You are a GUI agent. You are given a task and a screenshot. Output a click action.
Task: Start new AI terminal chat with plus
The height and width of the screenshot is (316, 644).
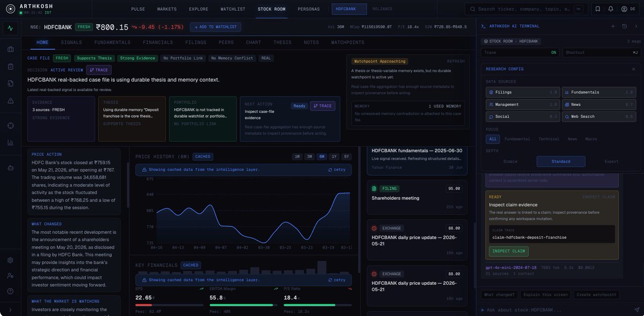pyautogui.click(x=613, y=26)
